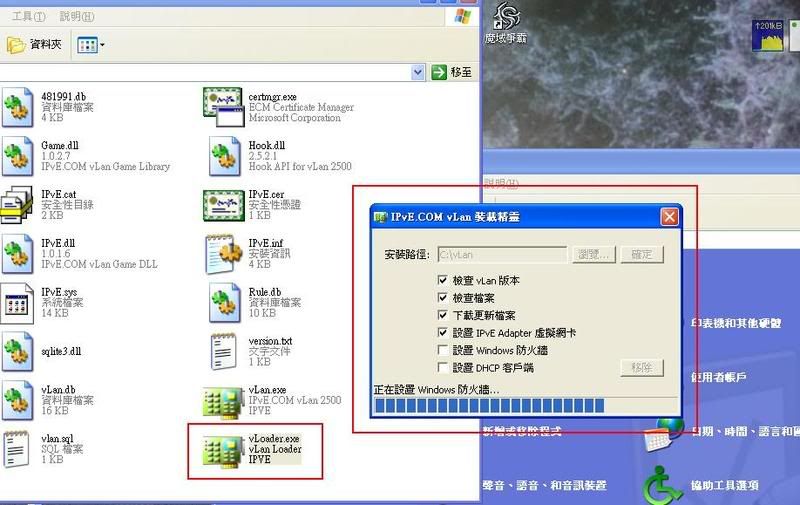Screen dimensions: 800x505
Task: Click the views toolbar icon
Action: click(x=87, y=45)
